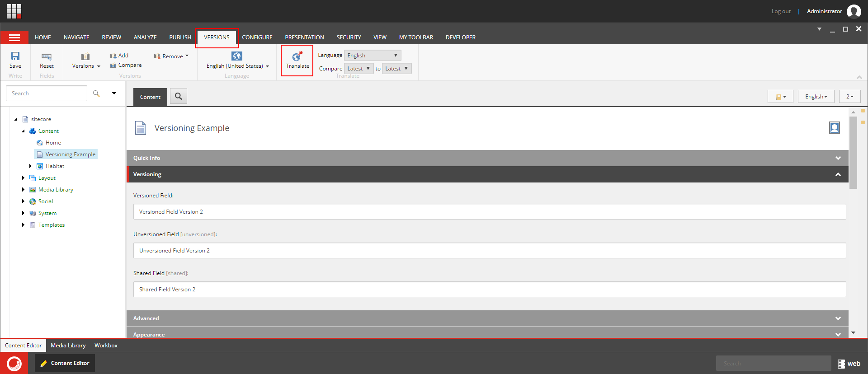The height and width of the screenshot is (374, 868).
Task: Expand the Habitat tree node
Action: (30, 166)
